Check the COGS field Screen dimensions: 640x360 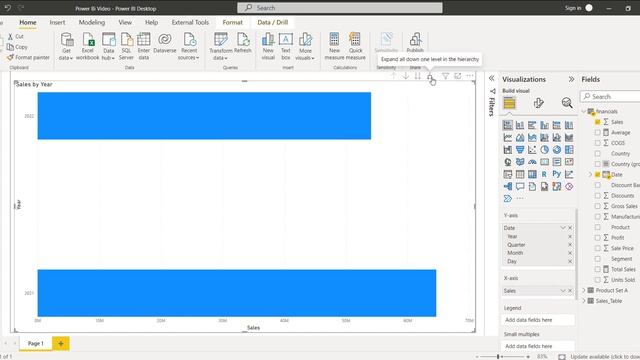[598, 143]
